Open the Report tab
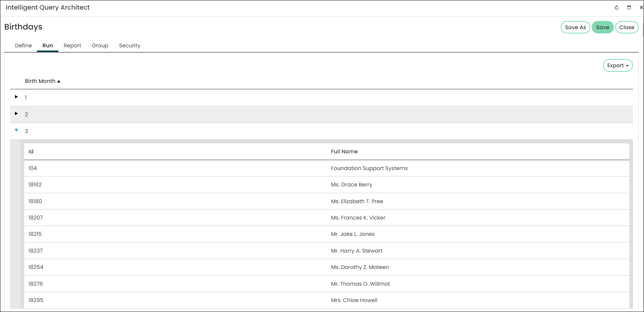 coord(73,46)
